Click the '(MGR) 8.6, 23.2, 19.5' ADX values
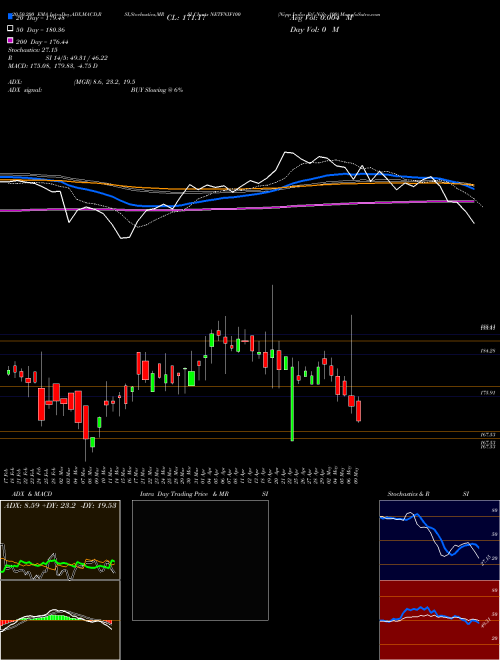This screenshot has height=660, width=500. 104,82
